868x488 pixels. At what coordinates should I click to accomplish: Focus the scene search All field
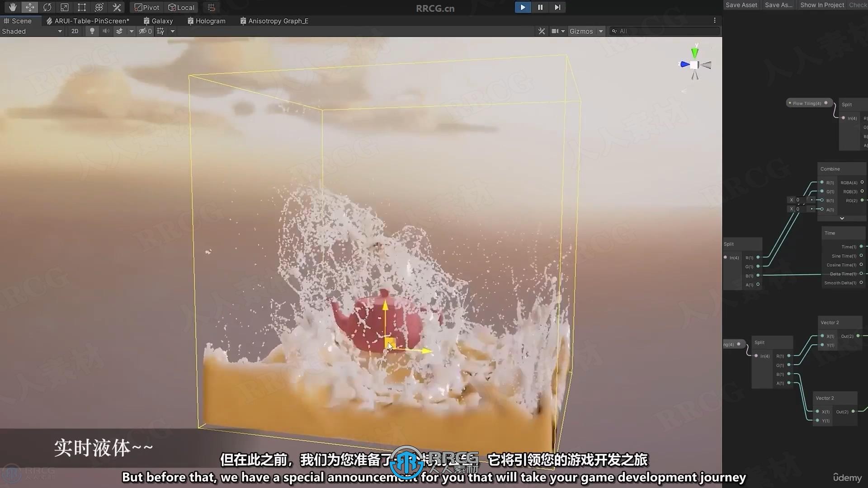pyautogui.click(x=664, y=31)
